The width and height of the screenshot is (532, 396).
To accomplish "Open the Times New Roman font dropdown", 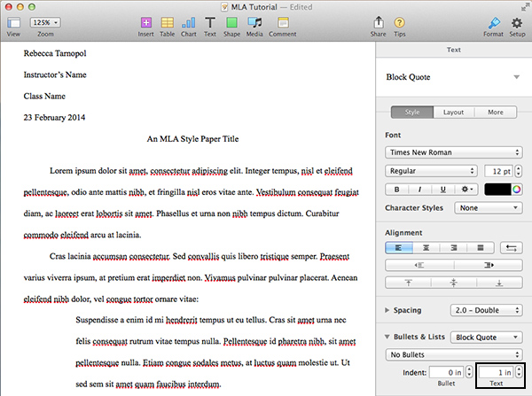I will pos(454,151).
